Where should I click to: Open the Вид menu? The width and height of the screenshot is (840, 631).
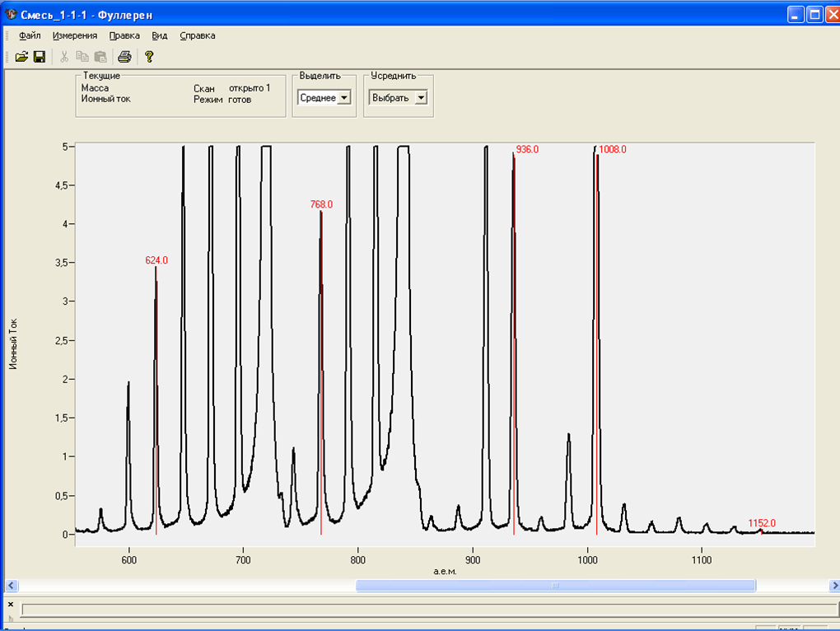(x=160, y=35)
